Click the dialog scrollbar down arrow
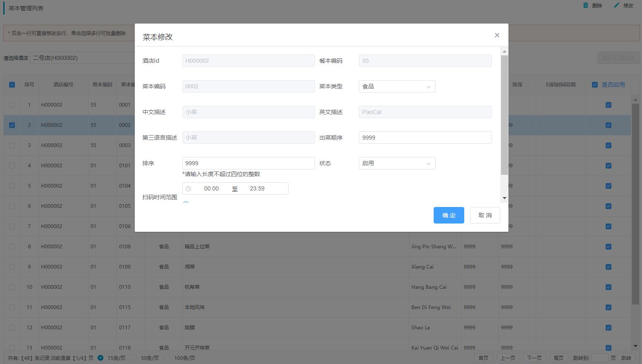The width and height of the screenshot is (642, 364). click(504, 198)
